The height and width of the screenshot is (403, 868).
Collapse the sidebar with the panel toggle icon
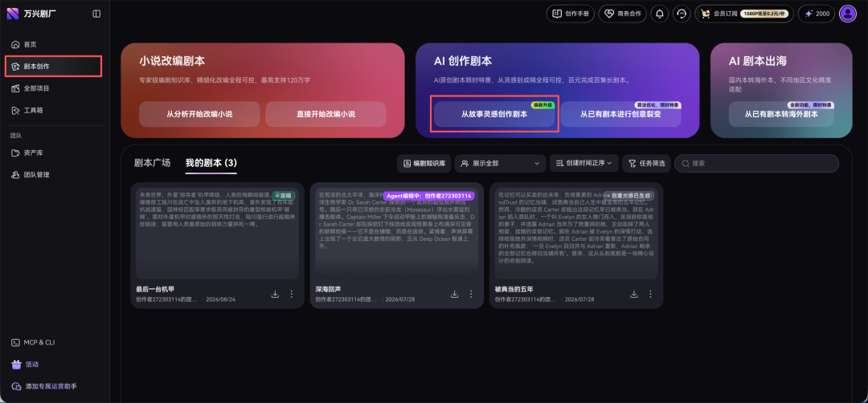(x=97, y=14)
